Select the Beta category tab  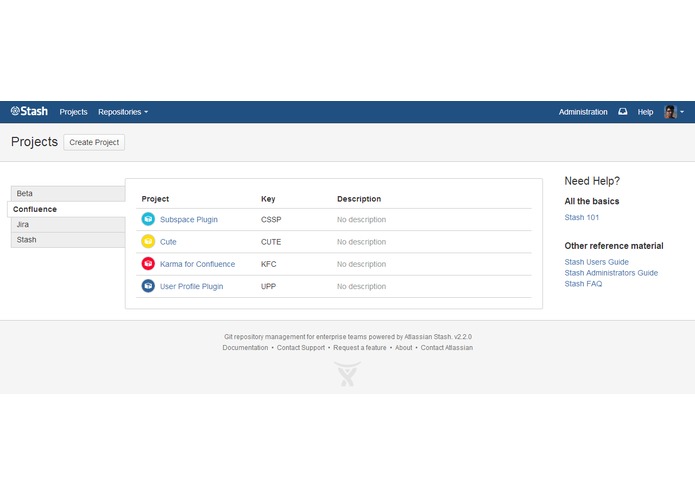tap(68, 194)
